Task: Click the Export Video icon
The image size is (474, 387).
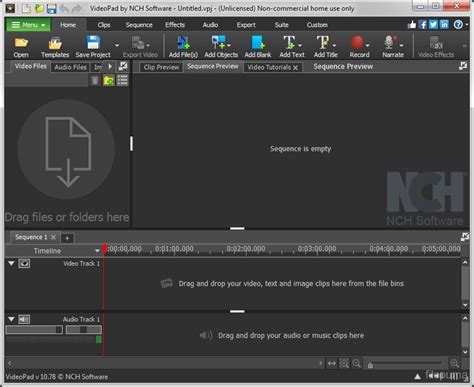Action: coord(138,43)
